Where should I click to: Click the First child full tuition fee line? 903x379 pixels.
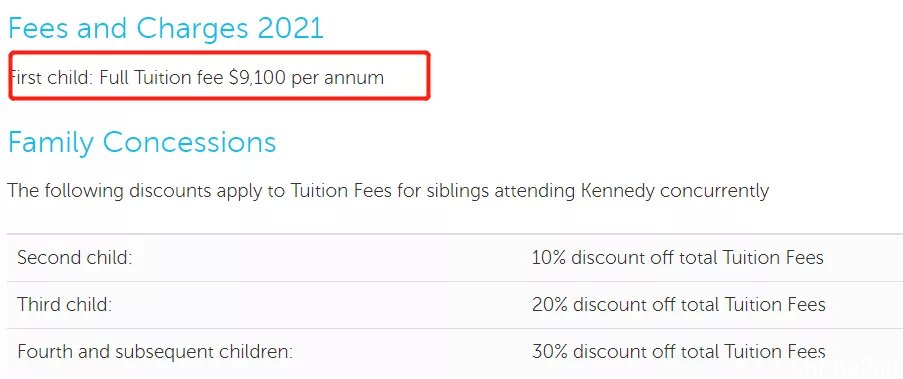tap(197, 77)
